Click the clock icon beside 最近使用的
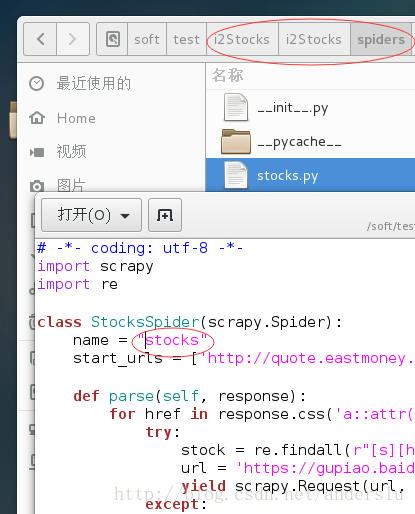The width and height of the screenshot is (415, 514). pyautogui.click(x=36, y=84)
